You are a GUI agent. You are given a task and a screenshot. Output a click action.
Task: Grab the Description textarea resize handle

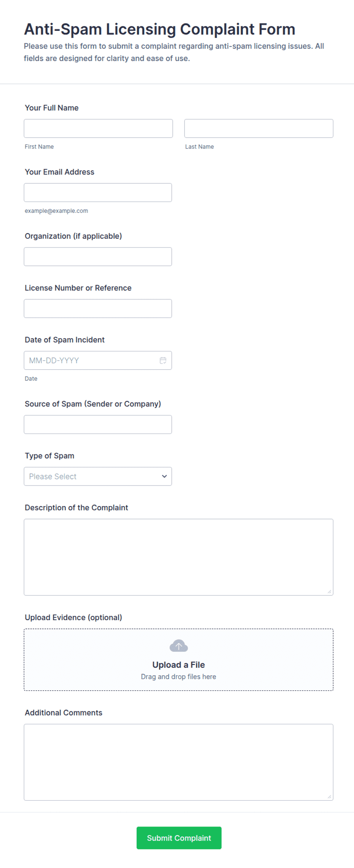[329, 592]
